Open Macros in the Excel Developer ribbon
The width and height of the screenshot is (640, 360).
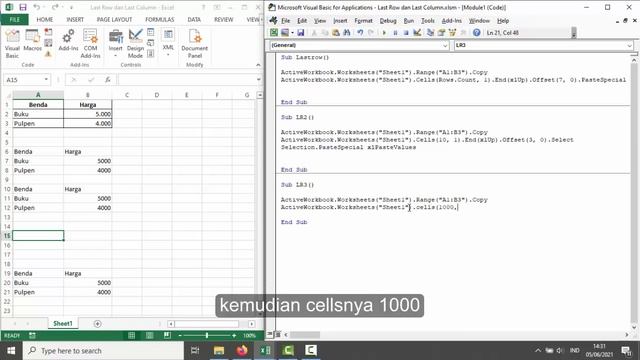point(32,40)
